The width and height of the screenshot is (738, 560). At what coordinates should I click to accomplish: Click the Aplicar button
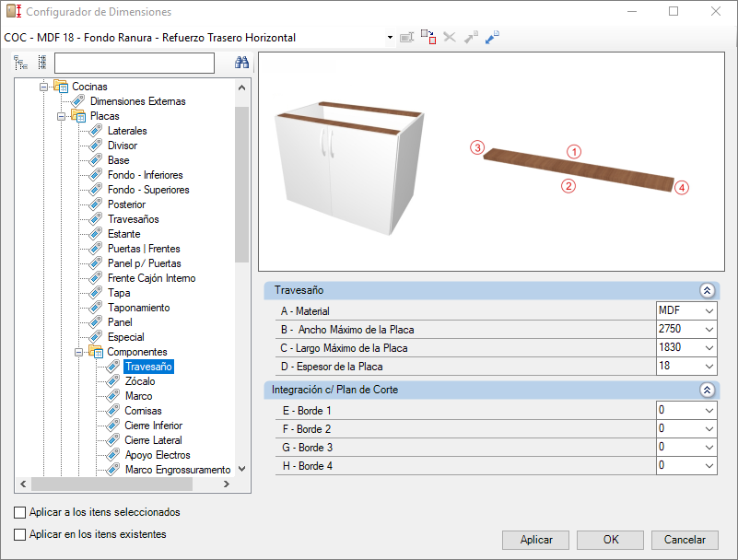point(535,540)
